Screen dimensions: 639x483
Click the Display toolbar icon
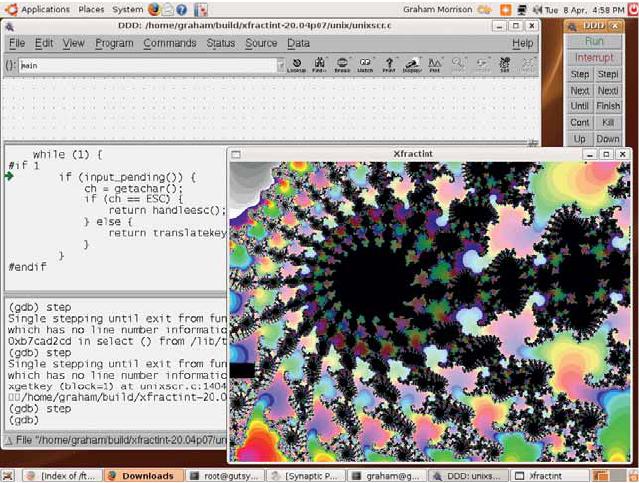(412, 65)
